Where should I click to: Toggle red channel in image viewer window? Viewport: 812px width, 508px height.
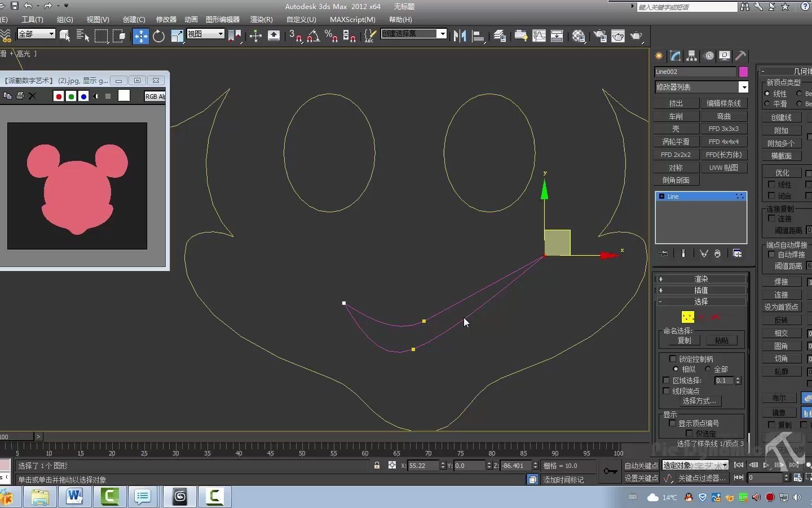[x=59, y=96]
